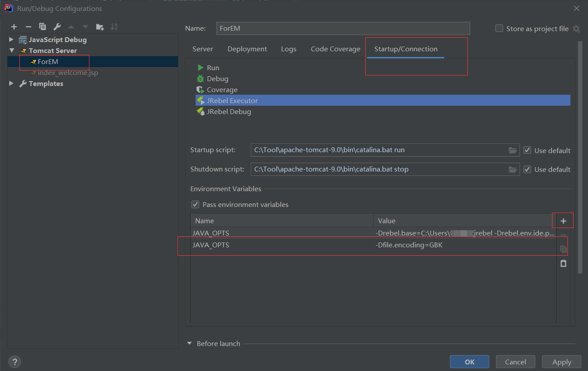Viewport: 588px width, 371px height.
Task: Open the Store as project file settings gear
Action: [x=577, y=29]
